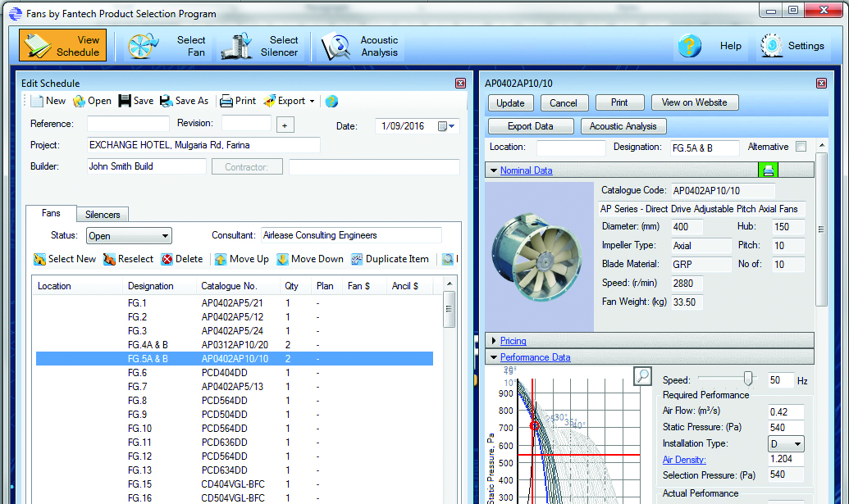Click the axial fan product image
This screenshot has width=849, height=504.
coord(537,257)
